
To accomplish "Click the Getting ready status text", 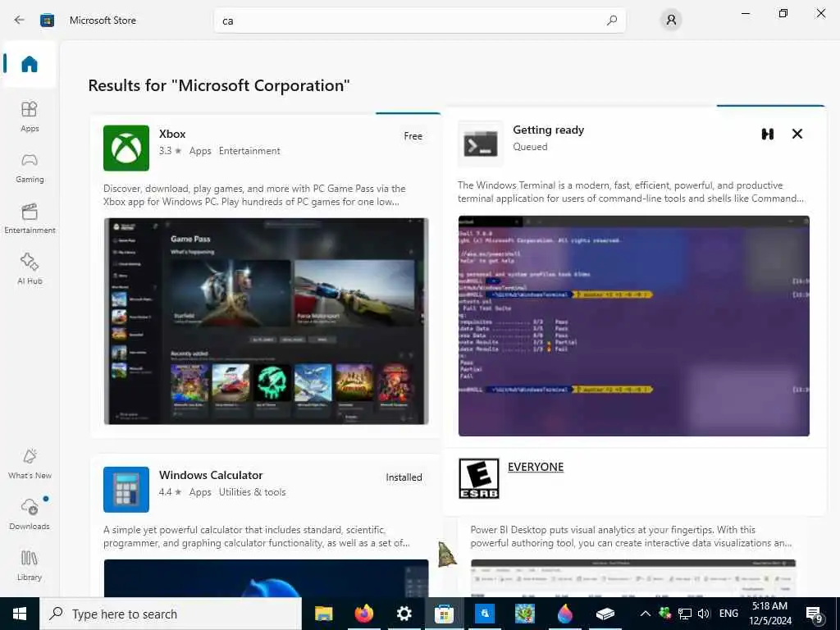I will 549,130.
